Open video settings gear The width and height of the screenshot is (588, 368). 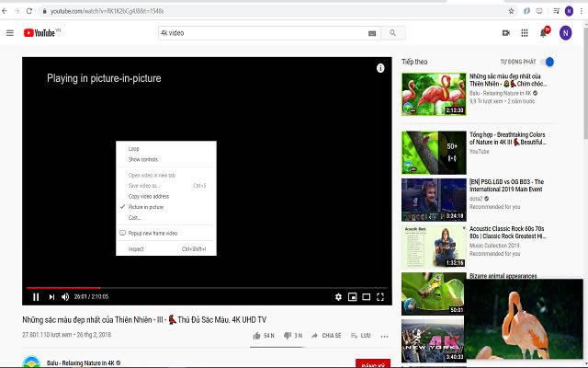click(338, 296)
